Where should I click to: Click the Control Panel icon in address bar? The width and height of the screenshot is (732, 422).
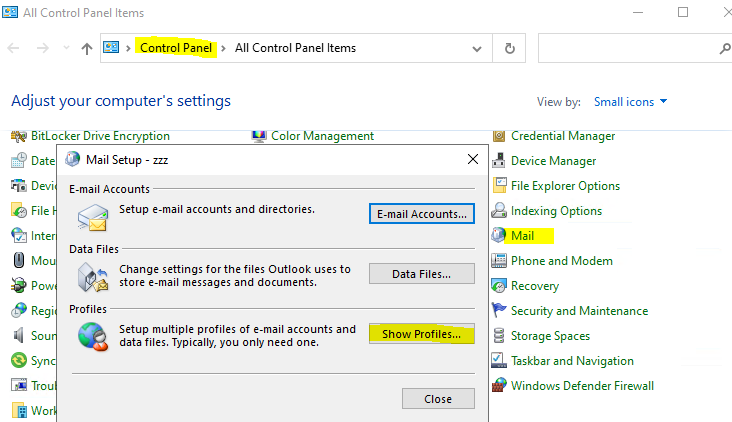coord(111,48)
